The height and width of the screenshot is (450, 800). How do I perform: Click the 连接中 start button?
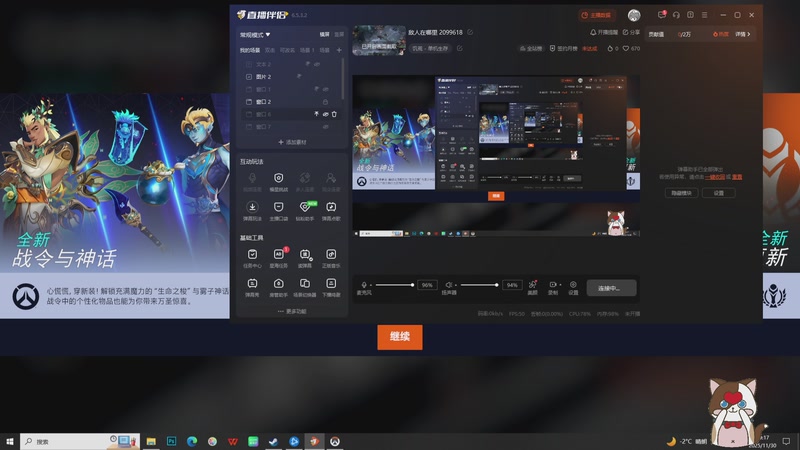[611, 288]
